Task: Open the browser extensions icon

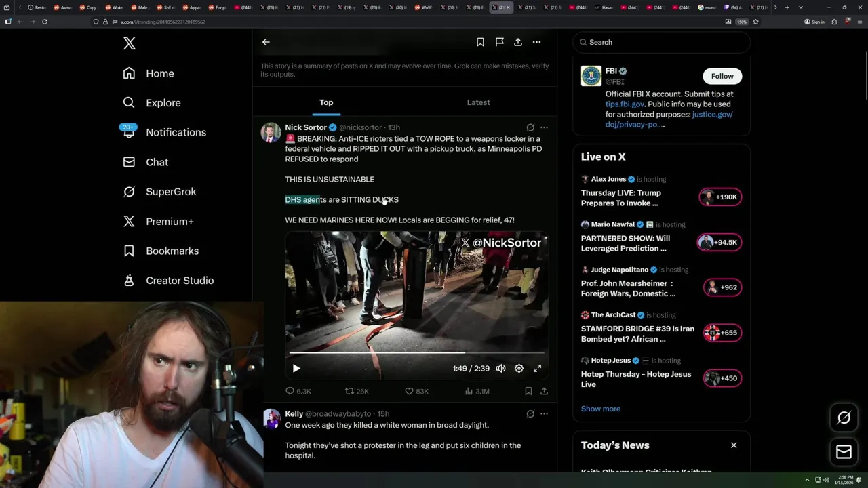Action: (834, 22)
